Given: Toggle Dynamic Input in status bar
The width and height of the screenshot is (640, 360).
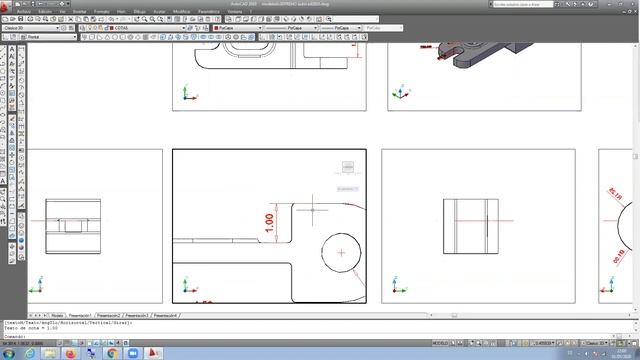Looking at the screenshot, I should [111, 343].
